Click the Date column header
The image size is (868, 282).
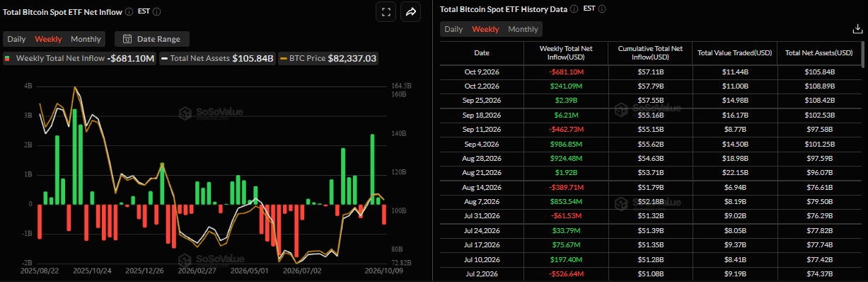(x=481, y=52)
